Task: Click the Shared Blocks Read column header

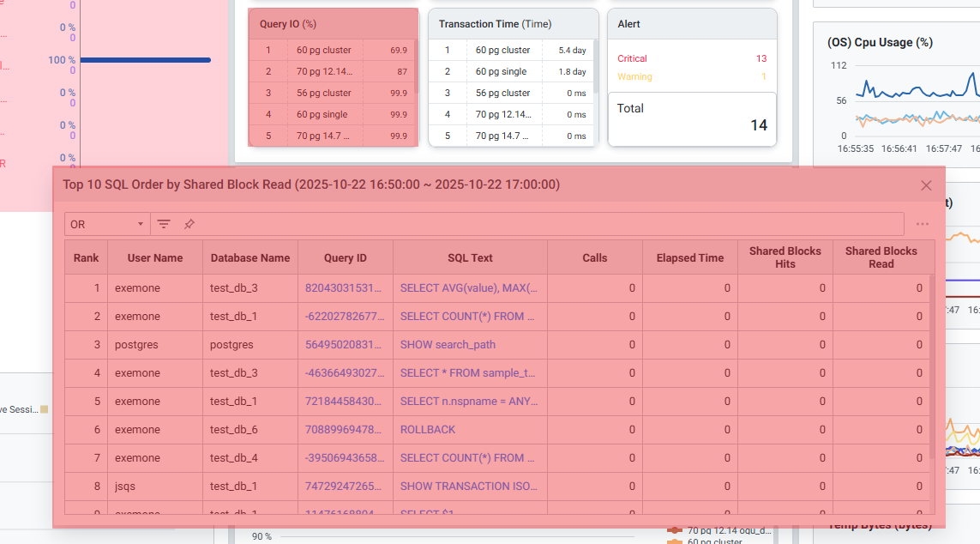Action: (x=881, y=257)
